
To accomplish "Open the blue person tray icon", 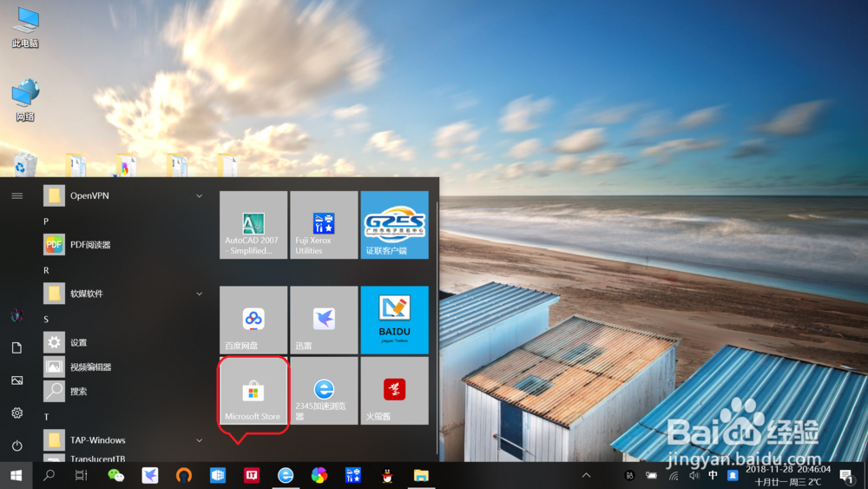I will [733, 475].
